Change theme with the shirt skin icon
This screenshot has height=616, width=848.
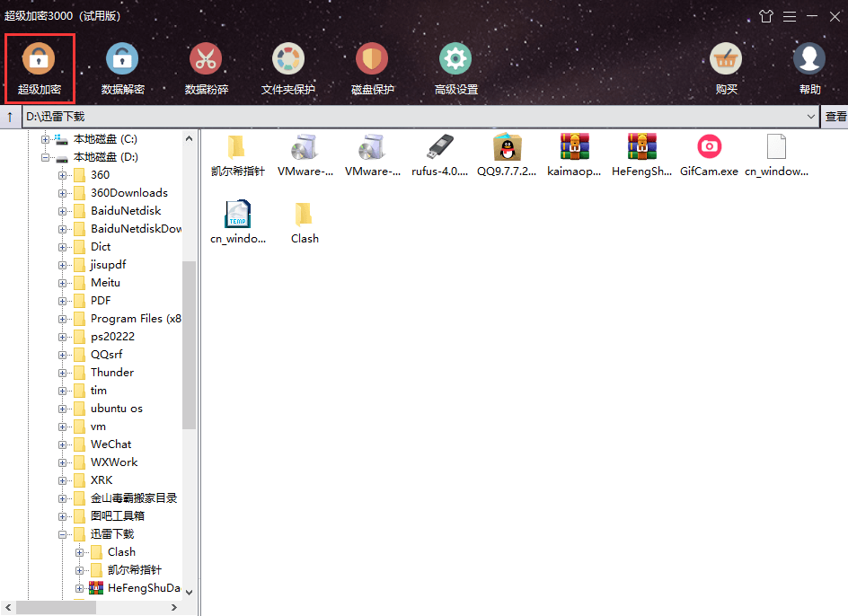click(765, 16)
